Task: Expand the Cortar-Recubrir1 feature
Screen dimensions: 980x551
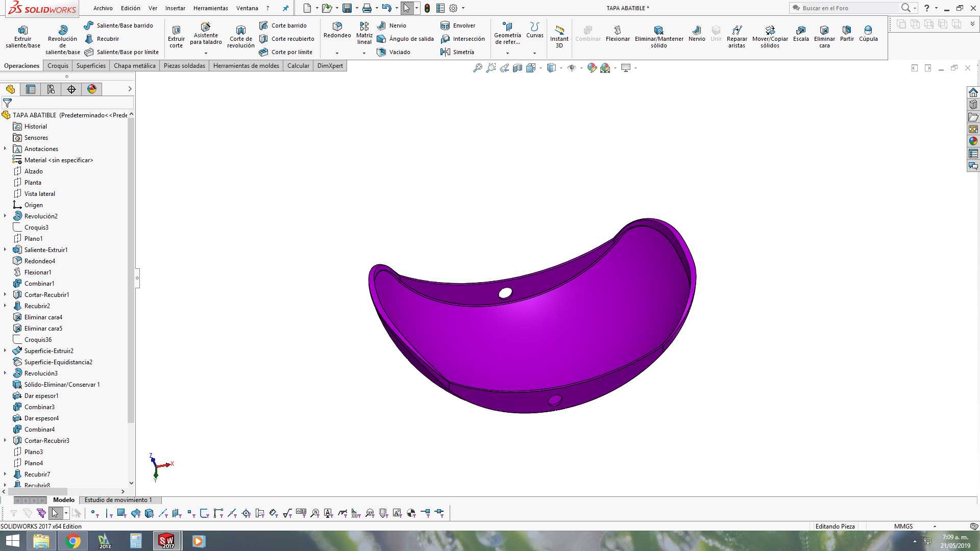Action: pyautogui.click(x=5, y=295)
